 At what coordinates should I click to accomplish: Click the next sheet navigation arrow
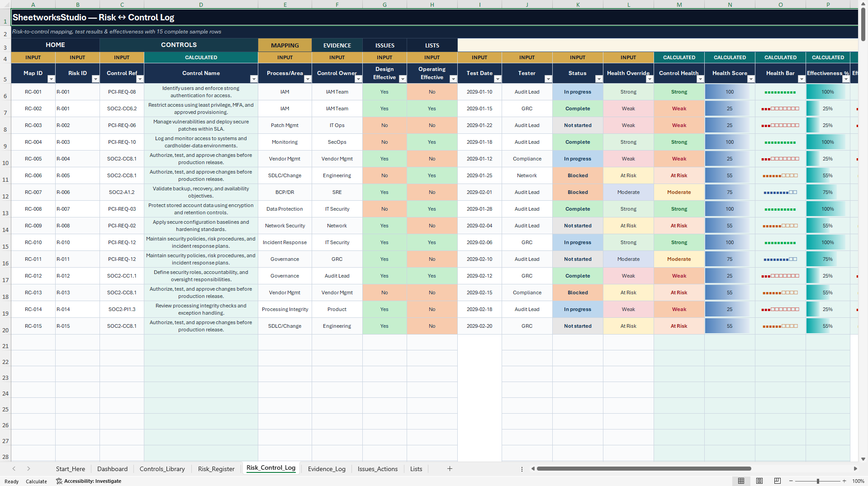(x=28, y=469)
